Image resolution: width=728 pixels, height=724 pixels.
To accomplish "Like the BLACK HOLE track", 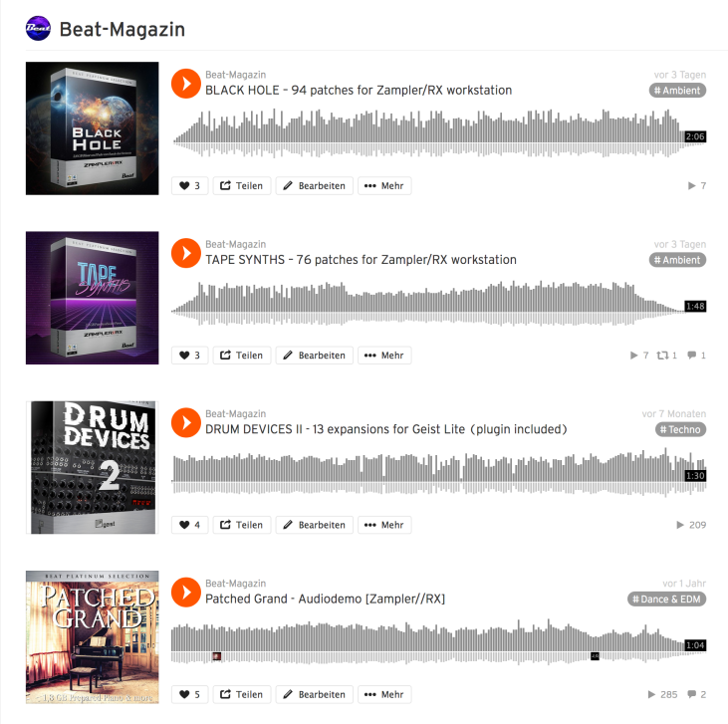I will pyautogui.click(x=189, y=186).
